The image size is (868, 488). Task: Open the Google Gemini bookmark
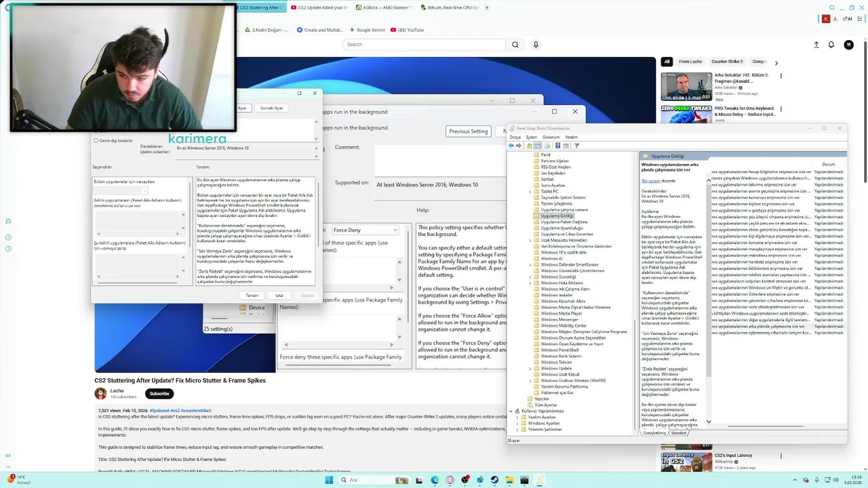pyautogui.click(x=367, y=30)
